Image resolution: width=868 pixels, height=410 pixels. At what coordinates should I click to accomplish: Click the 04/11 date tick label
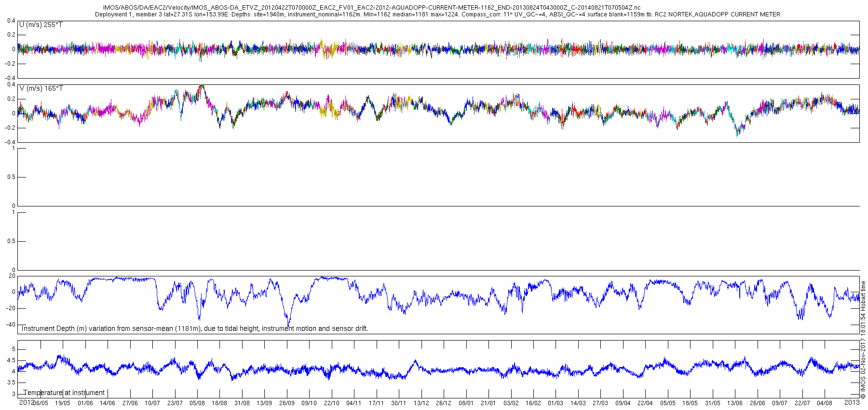(354, 403)
